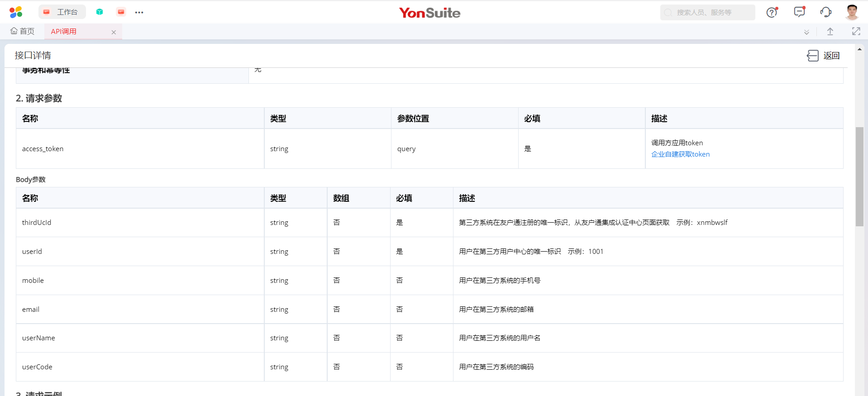Screen dimensions: 868x396
Task: Open the message notifications chat icon
Action: [799, 12]
